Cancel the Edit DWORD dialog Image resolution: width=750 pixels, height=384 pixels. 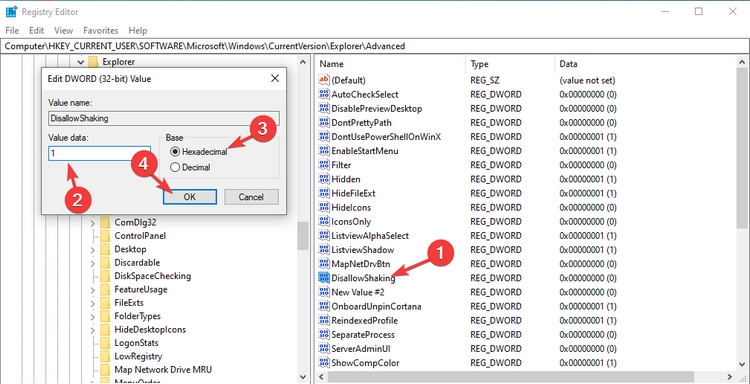(251, 197)
